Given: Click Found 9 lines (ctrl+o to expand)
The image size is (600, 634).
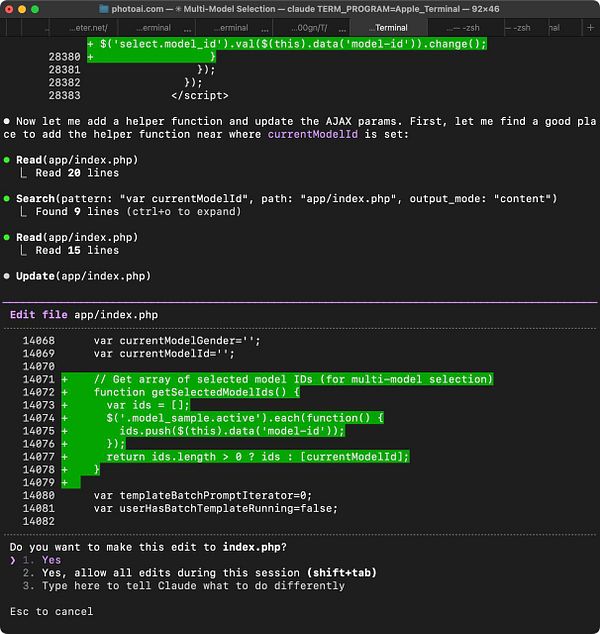Looking at the screenshot, I should (x=138, y=211).
